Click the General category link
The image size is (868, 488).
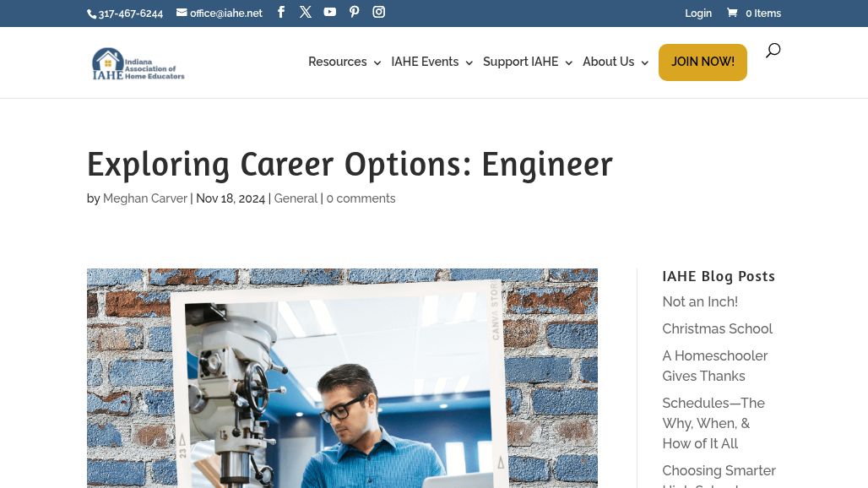(296, 199)
